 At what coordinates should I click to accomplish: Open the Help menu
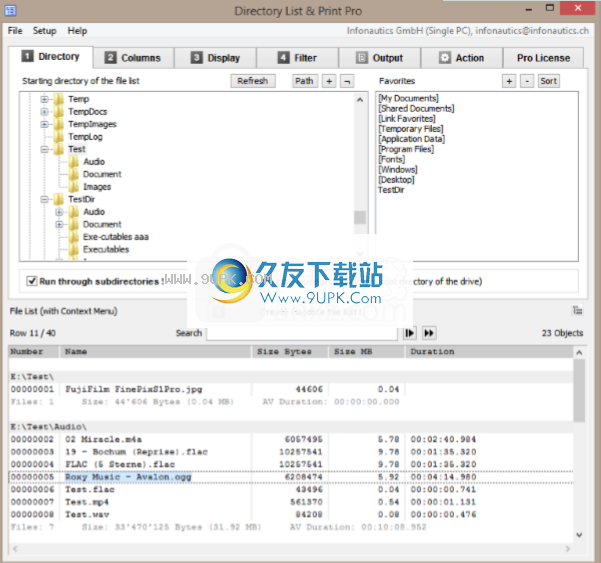77,31
